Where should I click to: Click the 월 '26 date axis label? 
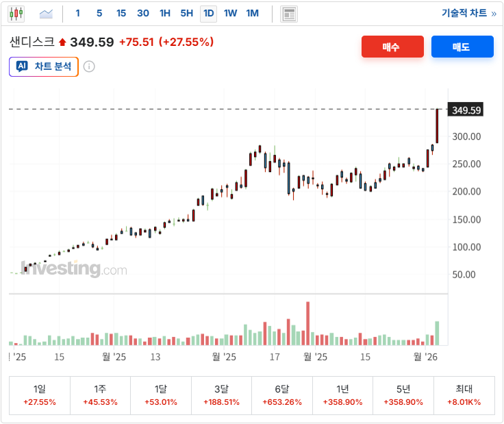pyautogui.click(x=425, y=357)
